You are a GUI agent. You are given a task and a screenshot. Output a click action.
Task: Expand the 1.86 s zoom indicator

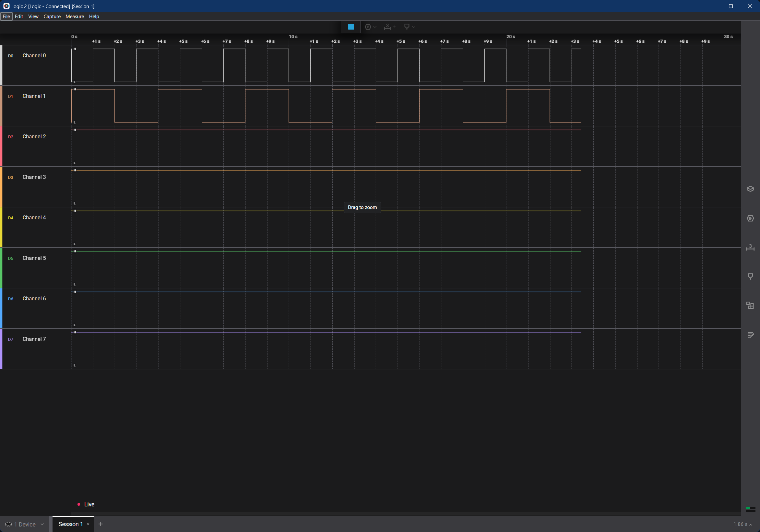click(742, 525)
